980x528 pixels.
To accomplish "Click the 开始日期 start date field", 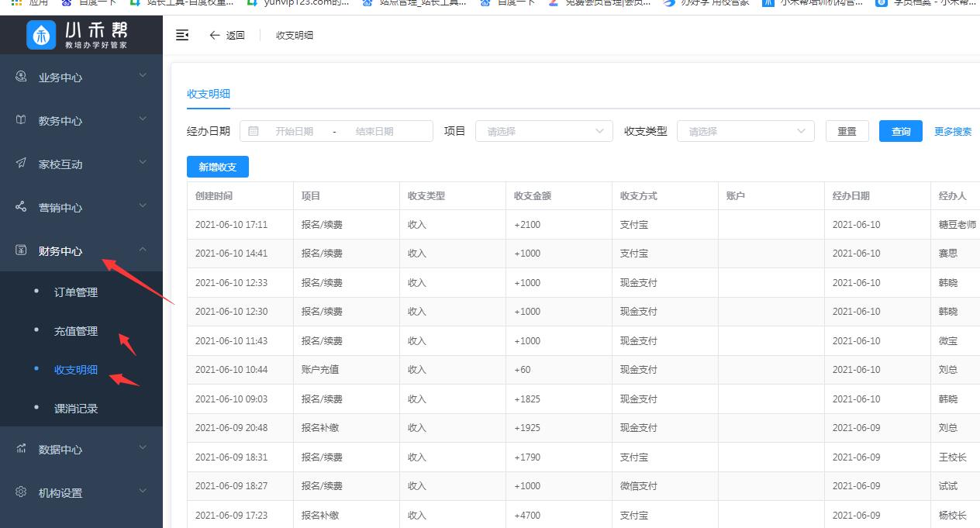I will (295, 131).
